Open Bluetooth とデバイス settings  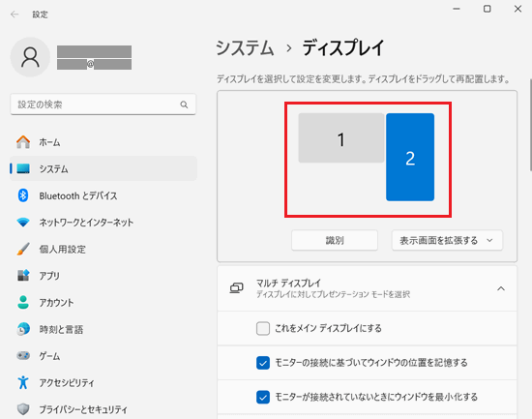(103, 195)
